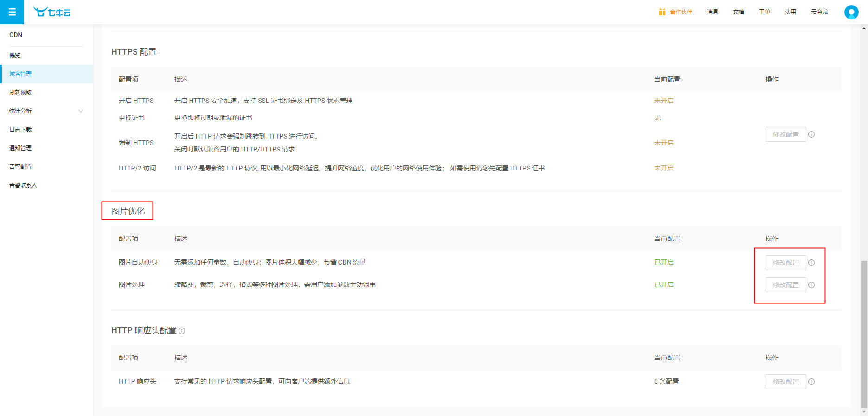Select 域名管理 in the sidebar

(x=46, y=74)
